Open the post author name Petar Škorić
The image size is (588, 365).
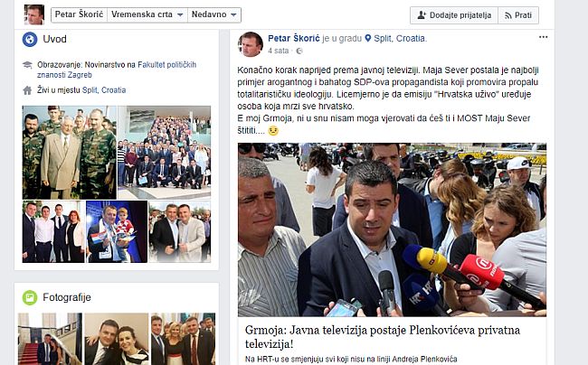click(294, 38)
